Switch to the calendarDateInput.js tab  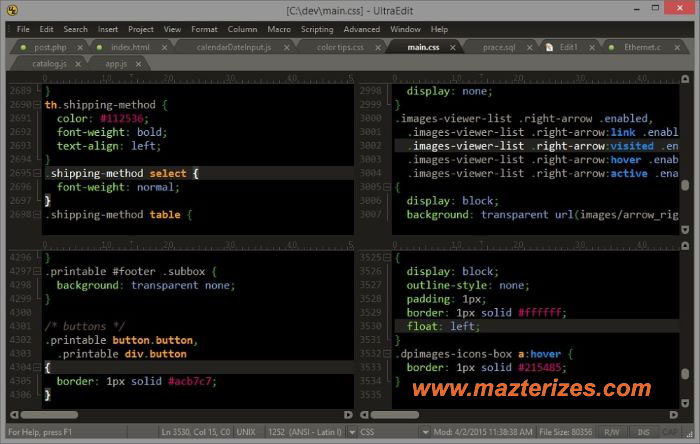234,47
